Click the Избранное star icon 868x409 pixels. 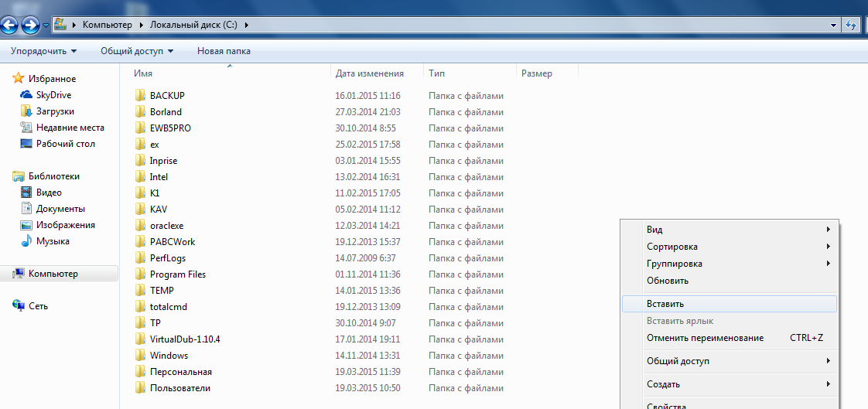coord(19,79)
